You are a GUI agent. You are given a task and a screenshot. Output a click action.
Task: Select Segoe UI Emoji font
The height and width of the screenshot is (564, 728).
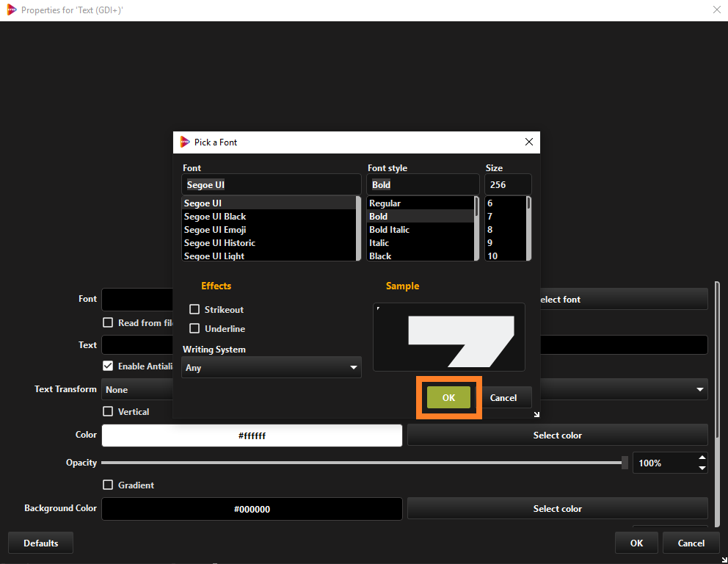(269, 230)
